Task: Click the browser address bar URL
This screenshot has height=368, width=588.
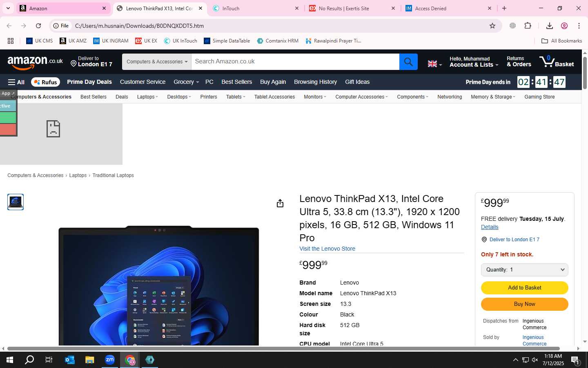Action: coord(139,26)
